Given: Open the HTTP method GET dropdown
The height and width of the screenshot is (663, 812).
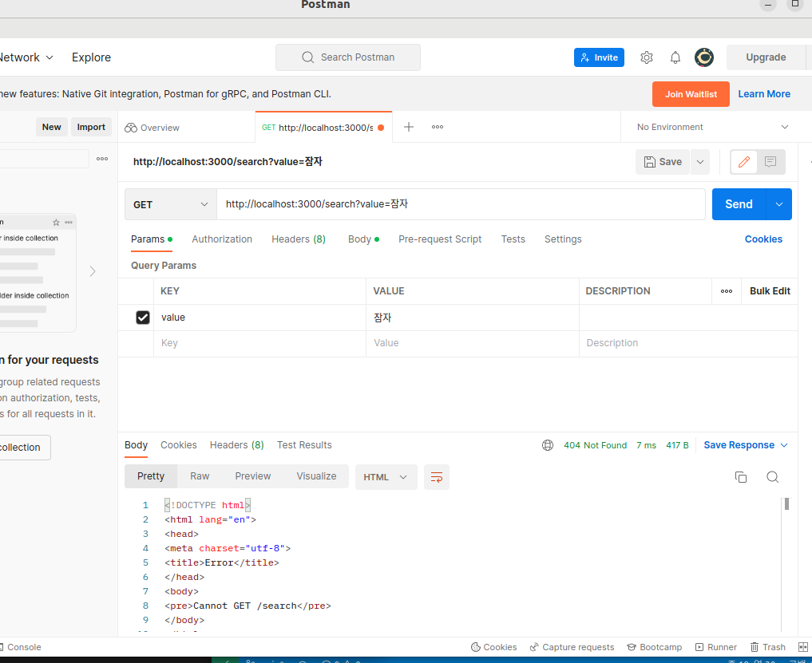Looking at the screenshot, I should click(x=170, y=204).
